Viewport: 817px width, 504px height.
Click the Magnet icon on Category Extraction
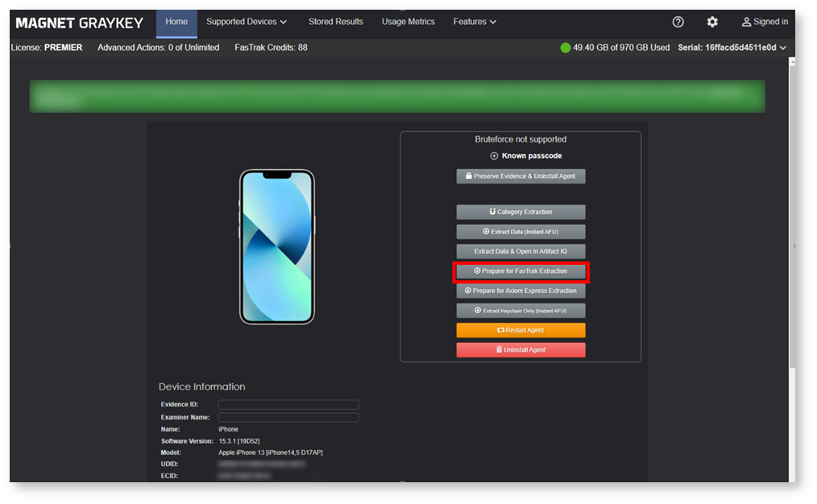point(491,213)
